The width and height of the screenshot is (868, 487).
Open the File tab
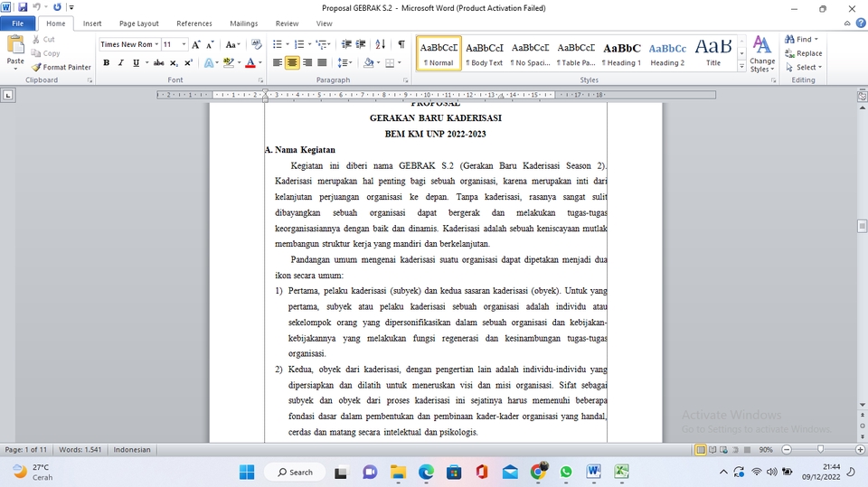18,23
